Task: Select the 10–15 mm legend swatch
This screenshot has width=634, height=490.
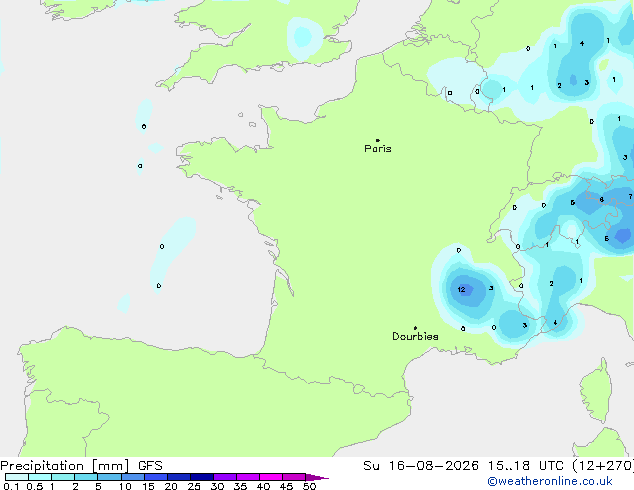Action: [133, 477]
